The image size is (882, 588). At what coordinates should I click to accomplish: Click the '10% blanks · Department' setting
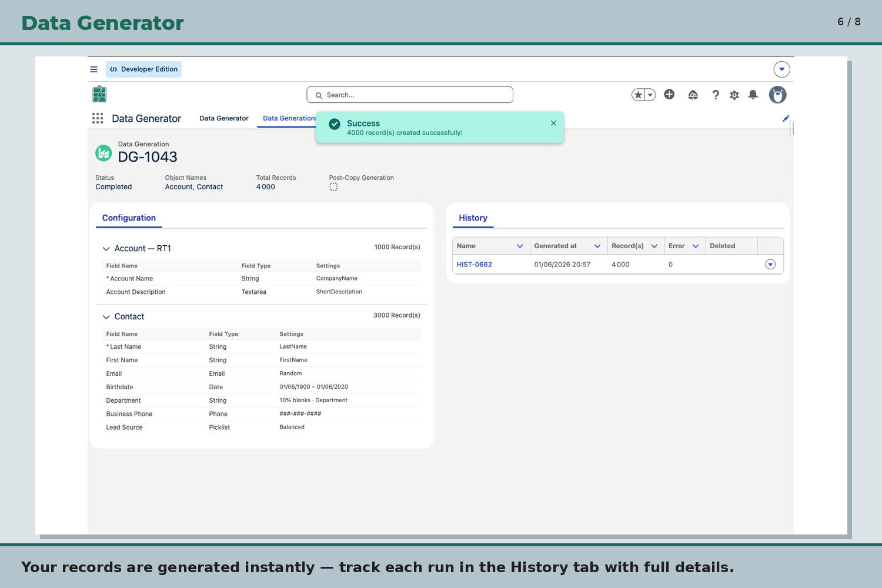coord(313,400)
